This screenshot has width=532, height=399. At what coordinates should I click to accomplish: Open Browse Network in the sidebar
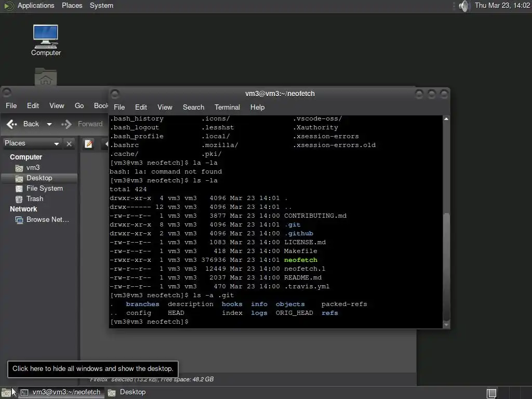point(47,220)
